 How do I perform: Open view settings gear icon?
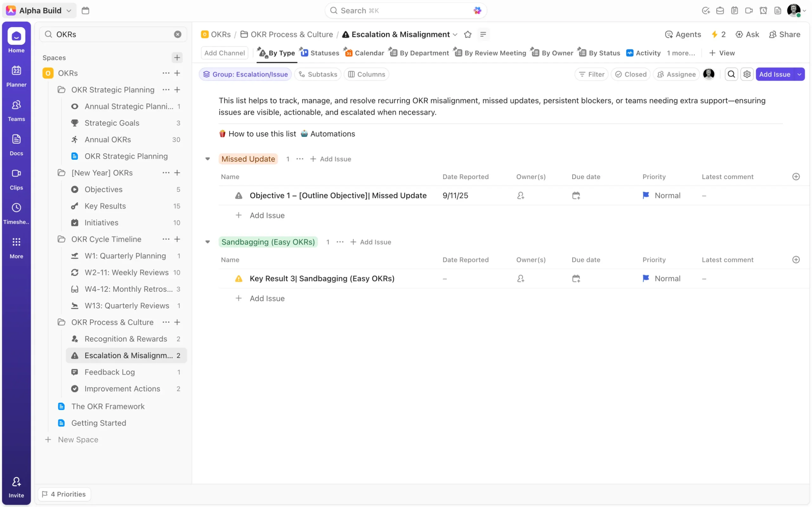(747, 74)
